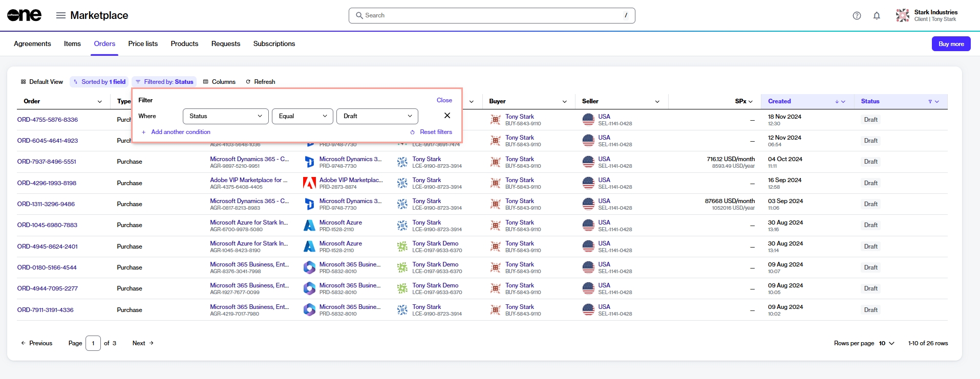The height and width of the screenshot is (379, 980).
Task: Open order ORD-7937-8496-5551
Action: tap(47, 162)
